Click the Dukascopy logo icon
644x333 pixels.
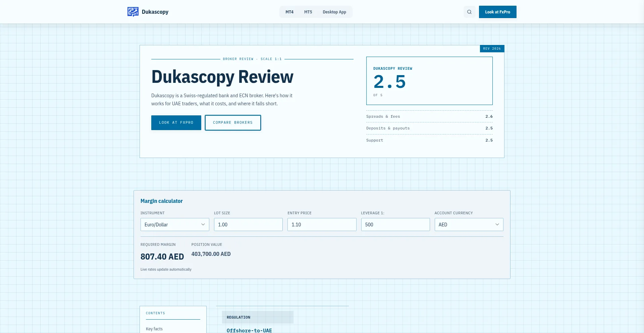[x=133, y=12]
